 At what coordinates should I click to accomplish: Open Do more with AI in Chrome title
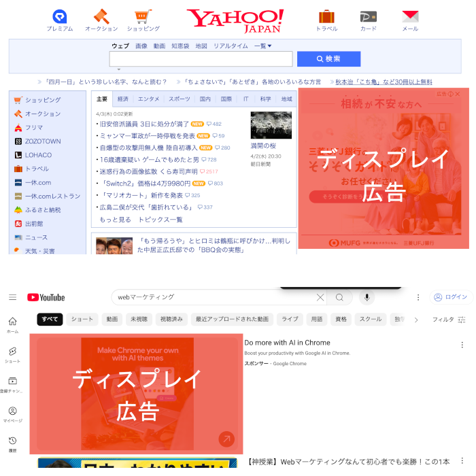point(287,343)
